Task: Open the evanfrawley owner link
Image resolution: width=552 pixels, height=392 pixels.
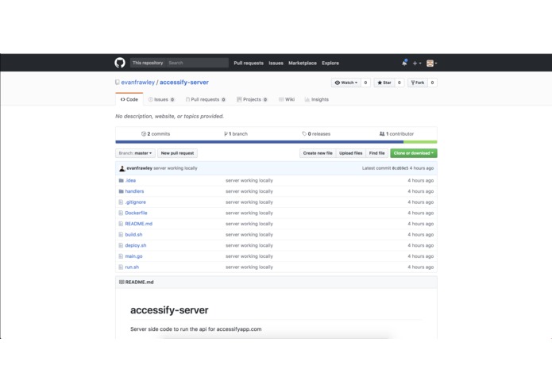Action: (138, 83)
